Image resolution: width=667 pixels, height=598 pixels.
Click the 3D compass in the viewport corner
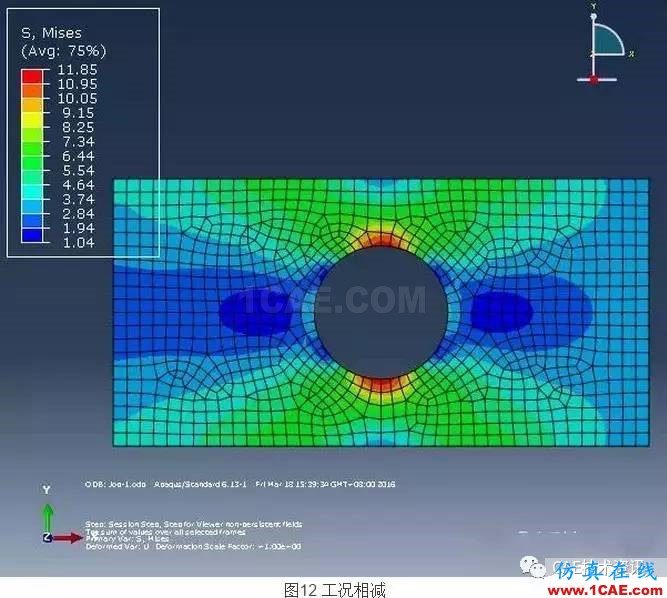click(605, 44)
